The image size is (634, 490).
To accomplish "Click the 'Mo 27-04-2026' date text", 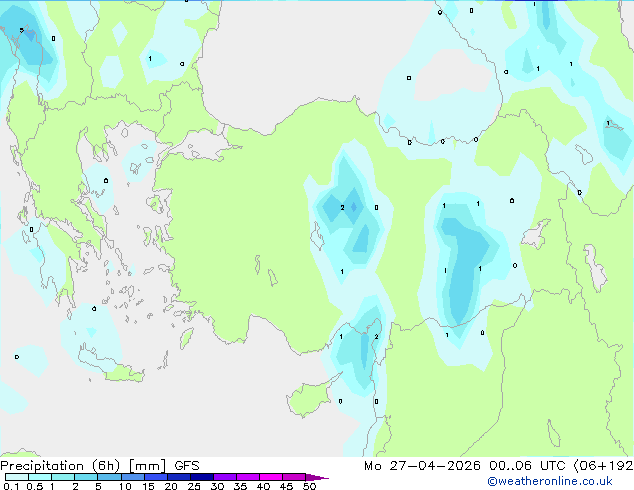I will pos(422,466).
